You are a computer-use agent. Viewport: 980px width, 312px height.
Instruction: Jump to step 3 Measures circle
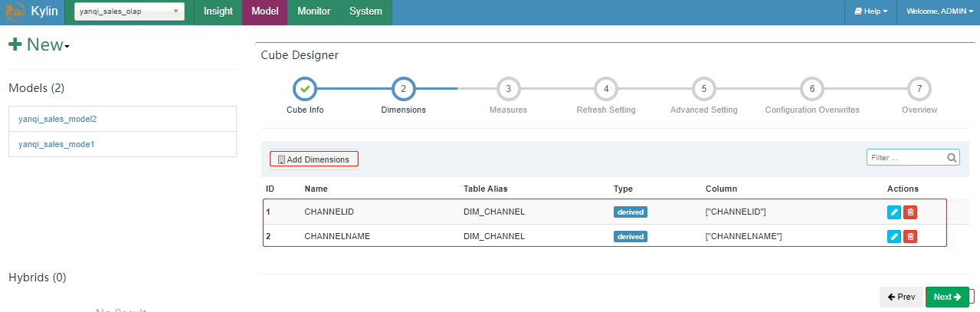(x=508, y=89)
